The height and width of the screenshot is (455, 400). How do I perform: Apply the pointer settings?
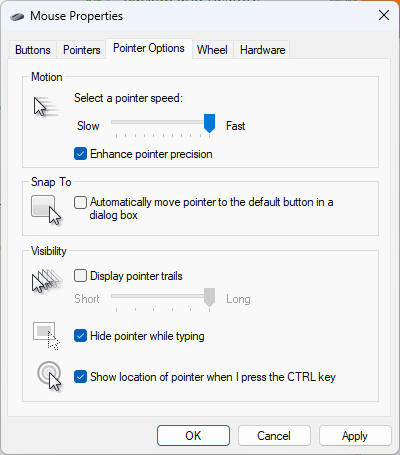click(x=355, y=436)
